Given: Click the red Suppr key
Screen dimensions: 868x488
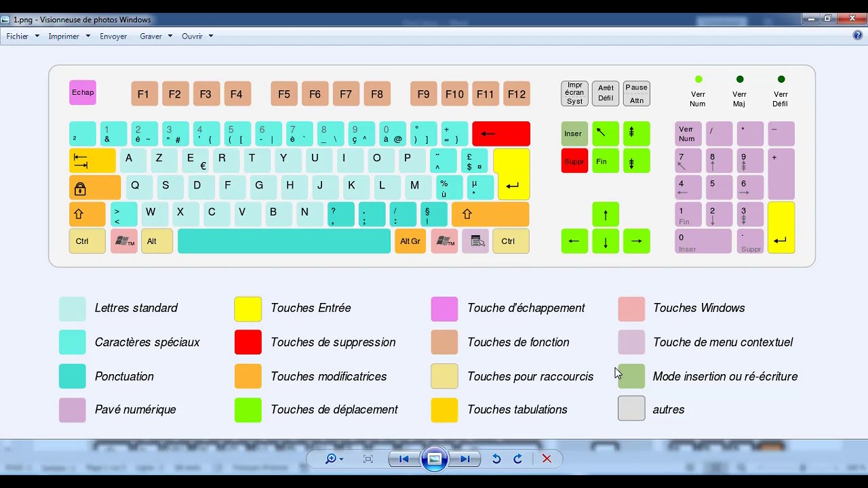Looking at the screenshot, I should point(574,161).
